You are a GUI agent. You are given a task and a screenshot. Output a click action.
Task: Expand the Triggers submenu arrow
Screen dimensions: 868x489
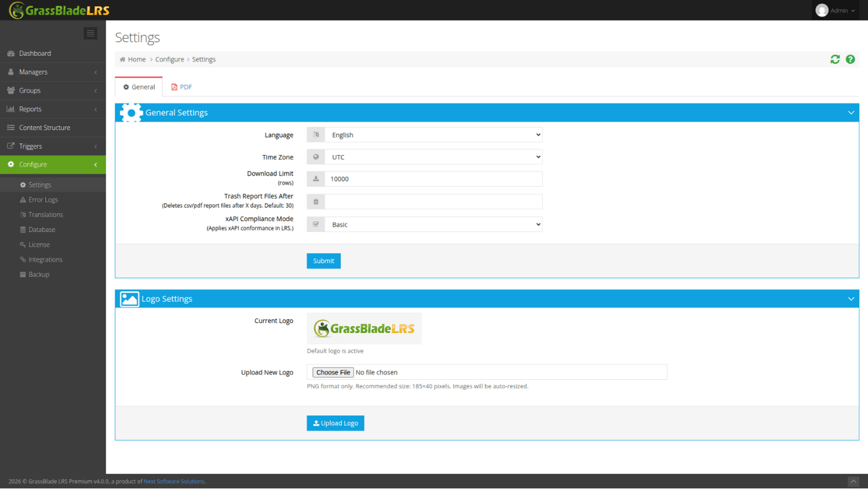tap(96, 146)
